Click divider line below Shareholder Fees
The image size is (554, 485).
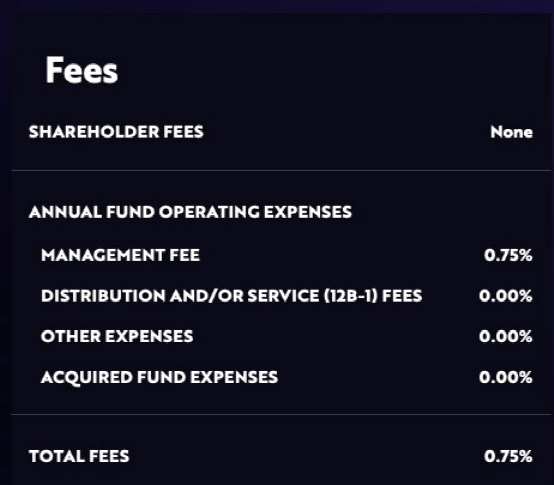(x=281, y=171)
